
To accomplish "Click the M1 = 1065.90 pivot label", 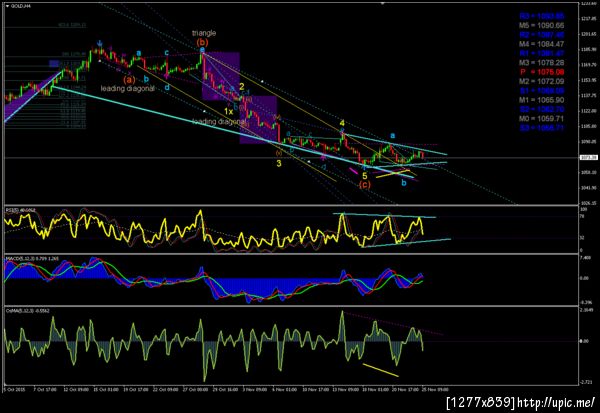I will click(x=541, y=100).
